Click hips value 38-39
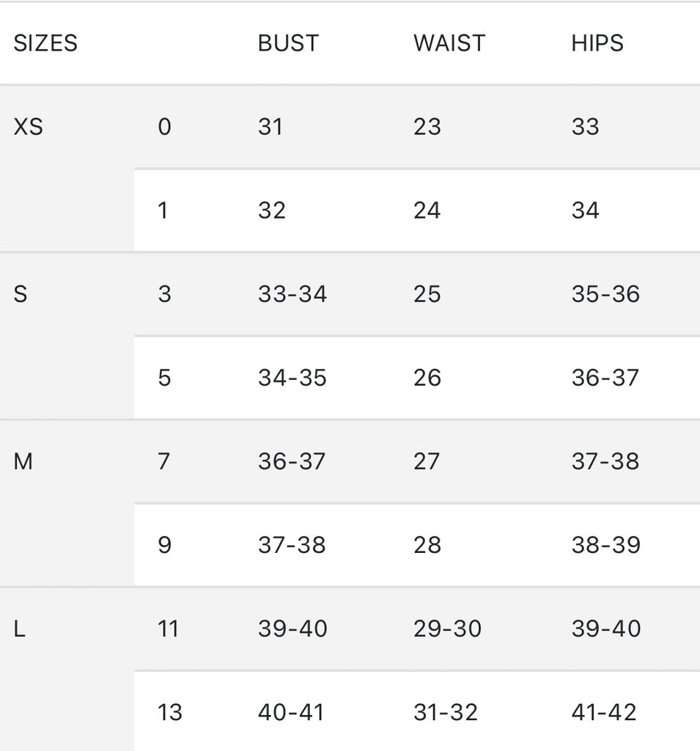Viewport: 700px width, 751px height. 605,545
